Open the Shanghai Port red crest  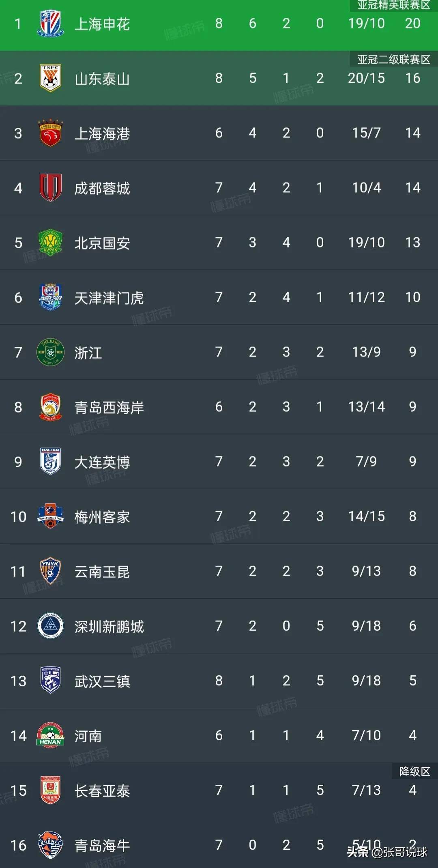(x=50, y=133)
